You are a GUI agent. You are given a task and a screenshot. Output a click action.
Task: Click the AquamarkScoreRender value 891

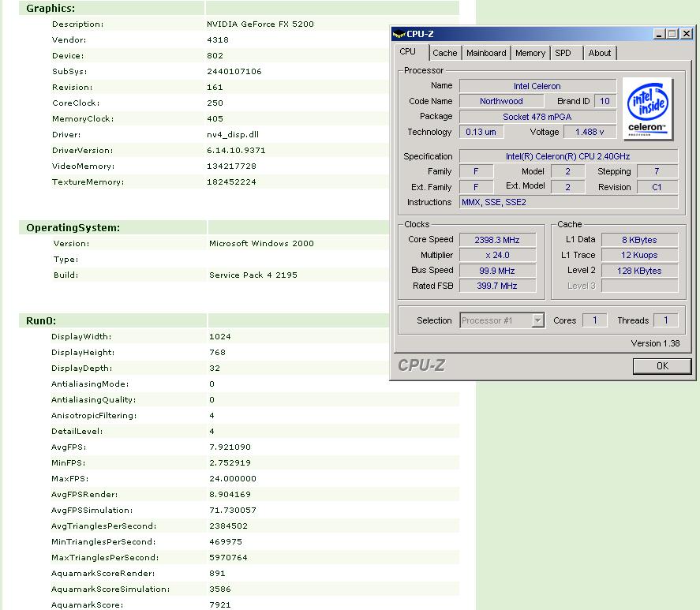click(x=217, y=574)
